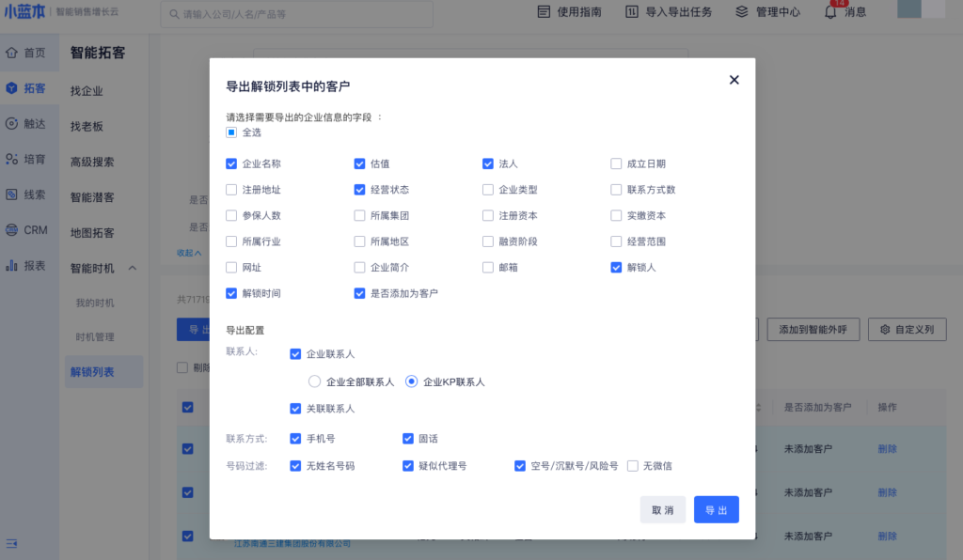
Task: Collapse filters with the 收起 link
Action: click(188, 253)
